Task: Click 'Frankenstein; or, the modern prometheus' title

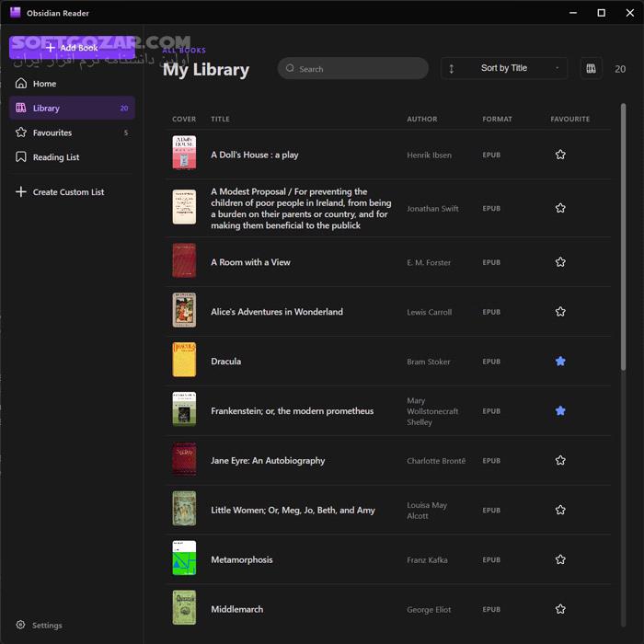Action: coord(292,410)
